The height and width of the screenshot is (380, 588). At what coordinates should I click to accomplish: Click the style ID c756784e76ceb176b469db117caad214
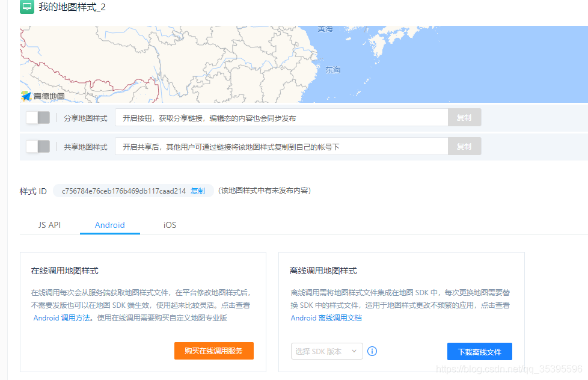[x=124, y=191]
